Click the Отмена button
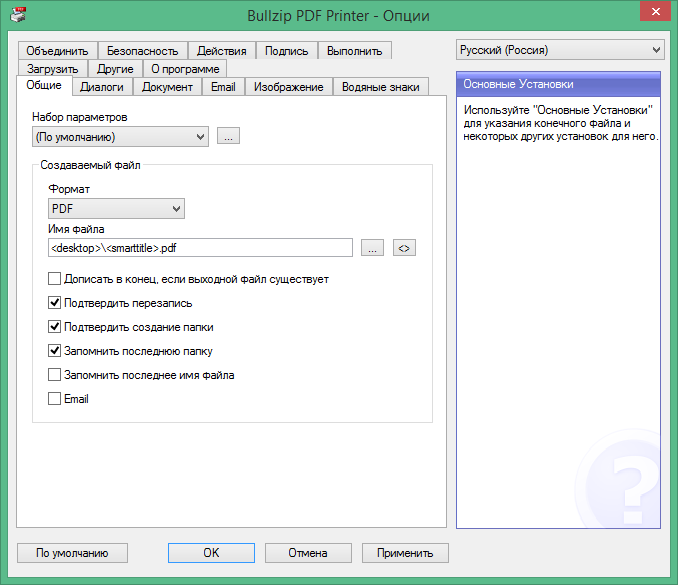This screenshot has height=585, width=678. click(308, 553)
